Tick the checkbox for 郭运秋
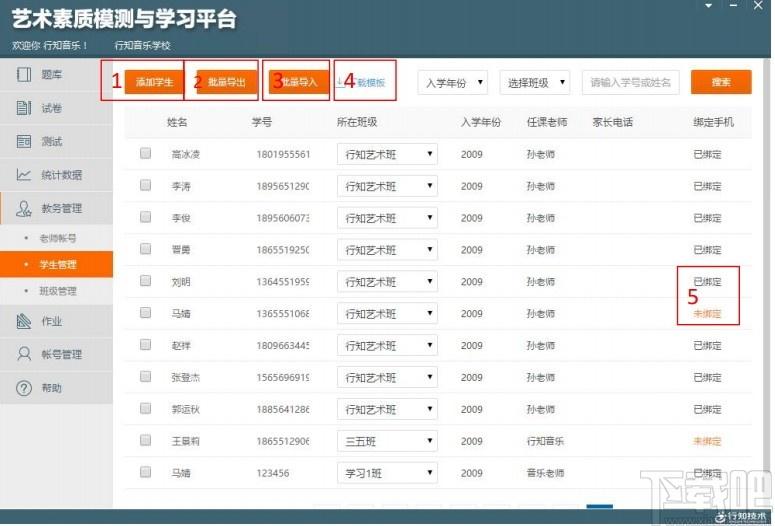Image resolution: width=775 pixels, height=526 pixels. click(x=145, y=408)
